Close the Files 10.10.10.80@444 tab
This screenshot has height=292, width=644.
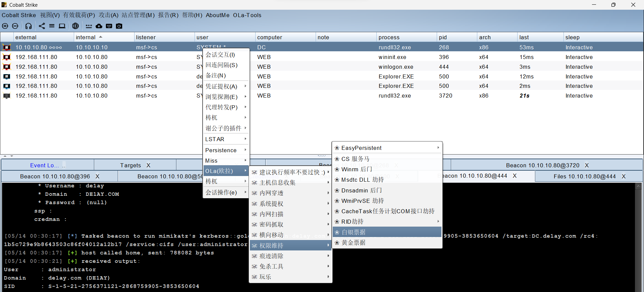pyautogui.click(x=624, y=176)
